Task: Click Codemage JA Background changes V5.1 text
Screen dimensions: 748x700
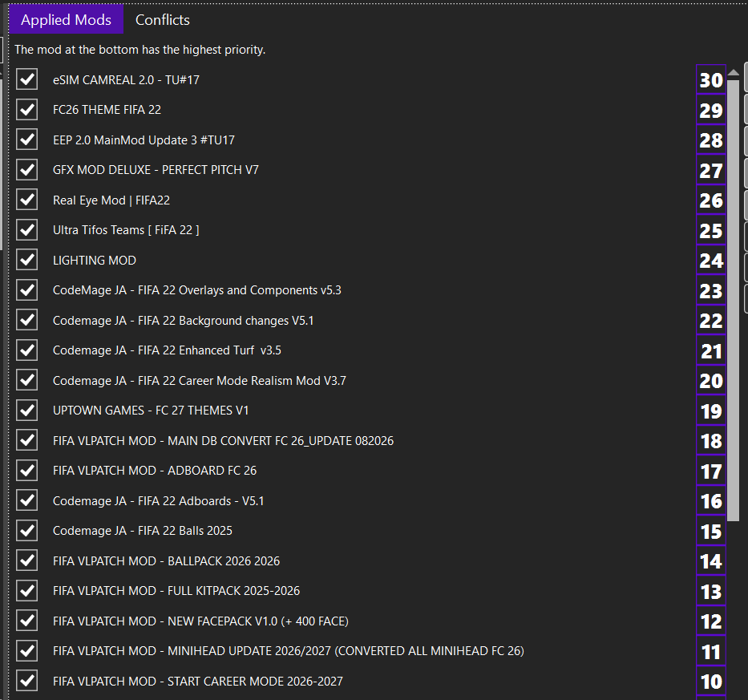Action: [183, 320]
